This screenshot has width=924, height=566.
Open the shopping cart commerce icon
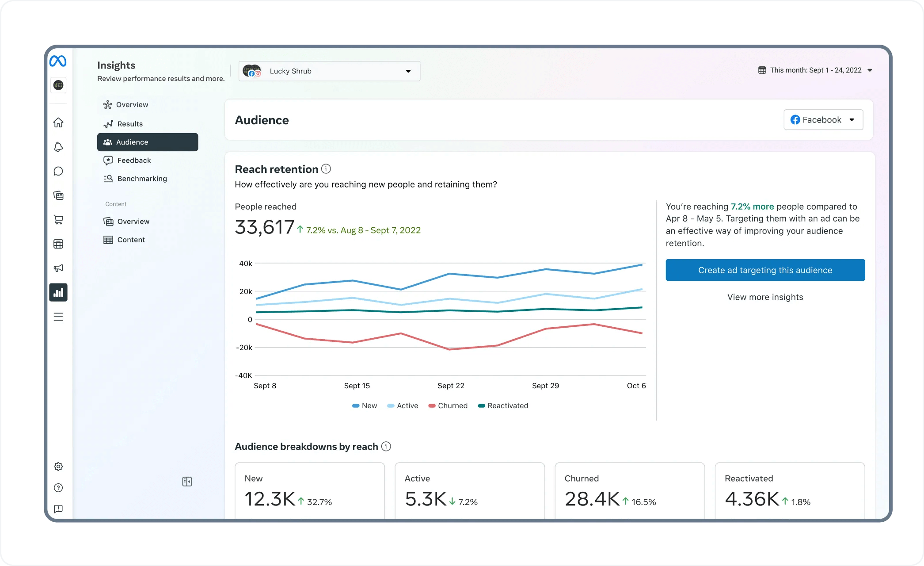click(x=58, y=219)
